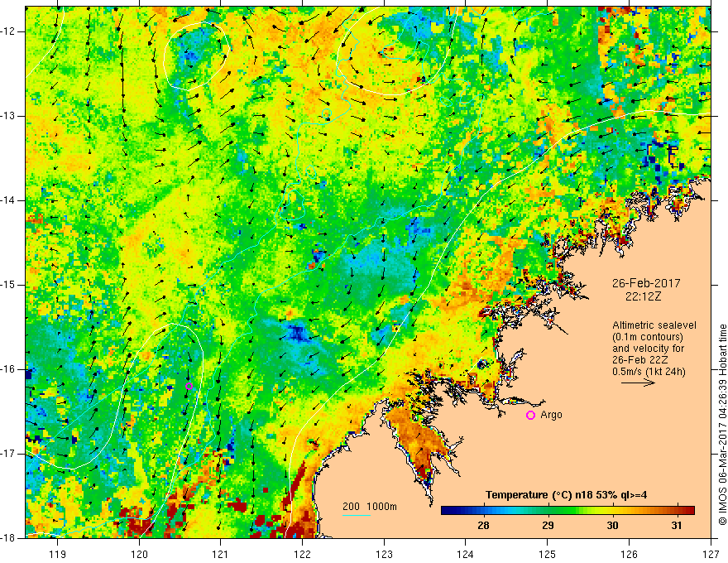Click the 31 value on the temperature scale
The image size is (728, 563).
tap(677, 526)
